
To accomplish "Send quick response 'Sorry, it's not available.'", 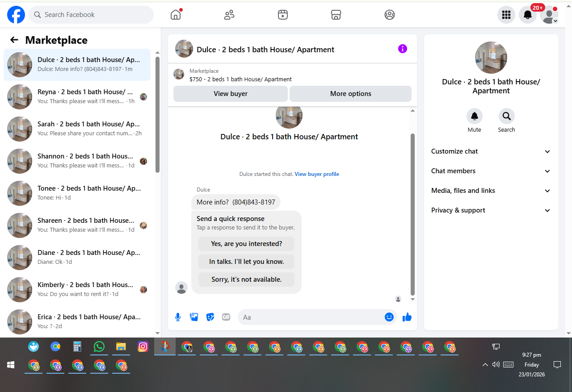I will [x=247, y=279].
